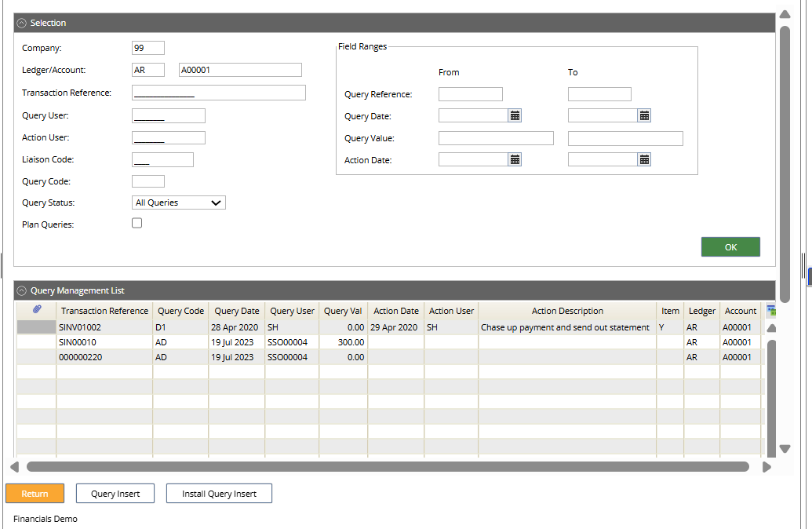Sort by Action Description column header
812x529 pixels.
tap(567, 311)
